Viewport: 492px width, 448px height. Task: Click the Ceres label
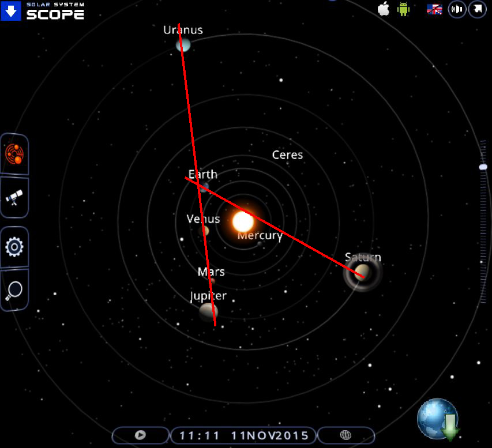point(287,155)
